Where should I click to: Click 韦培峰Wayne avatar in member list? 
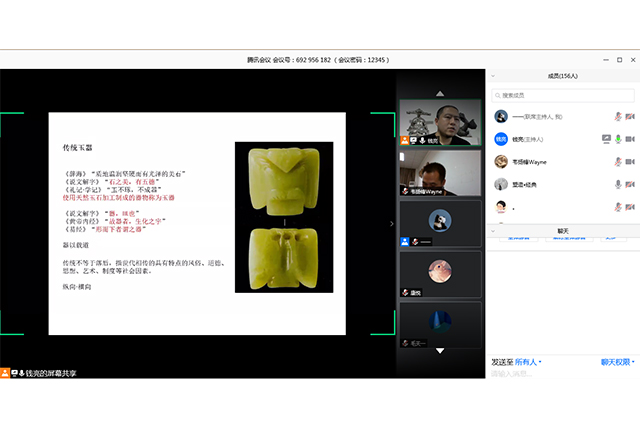click(501, 162)
